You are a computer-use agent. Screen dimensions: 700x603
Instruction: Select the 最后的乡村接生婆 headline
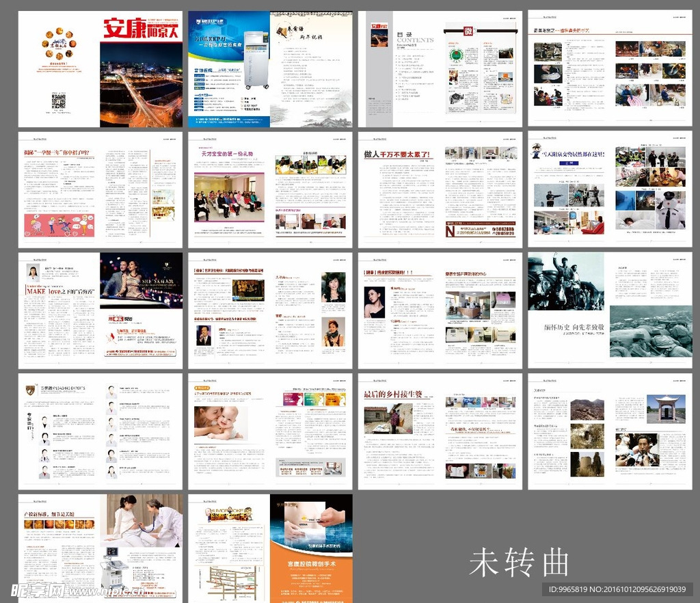coord(393,394)
